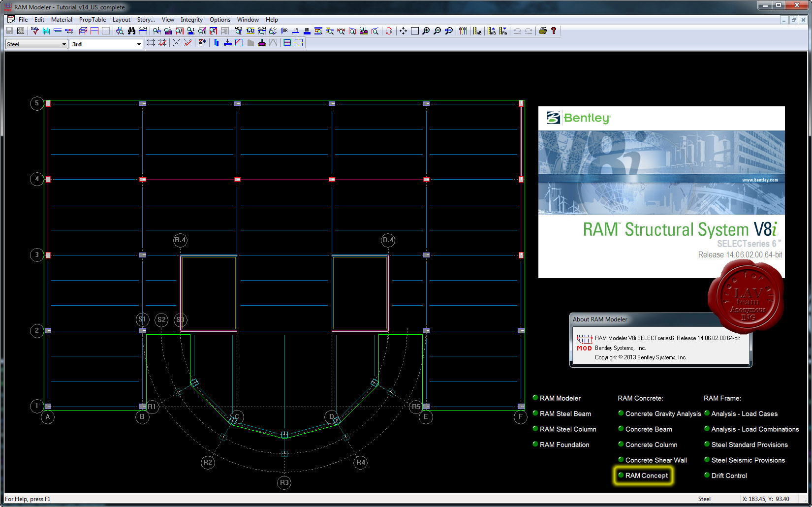Click the slab deck icon with red diagonal
Viewport: 812px width, 507px height.
coord(239,43)
